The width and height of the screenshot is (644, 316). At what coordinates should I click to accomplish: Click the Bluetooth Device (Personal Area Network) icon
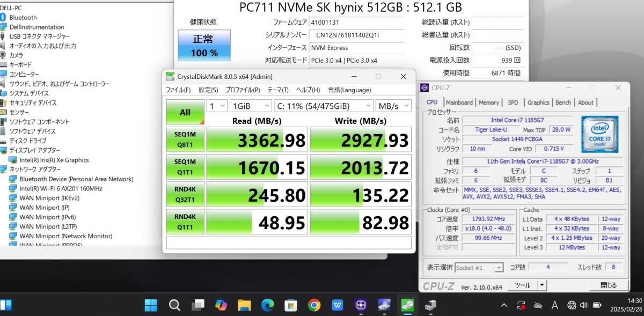click(x=13, y=179)
